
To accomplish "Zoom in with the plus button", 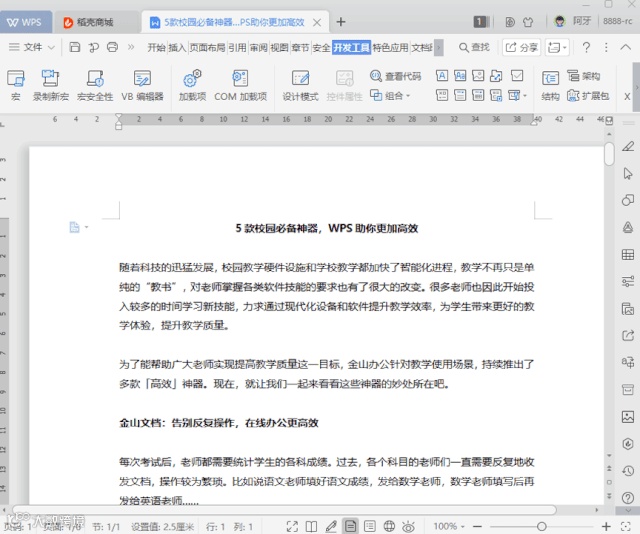I will tap(606, 526).
